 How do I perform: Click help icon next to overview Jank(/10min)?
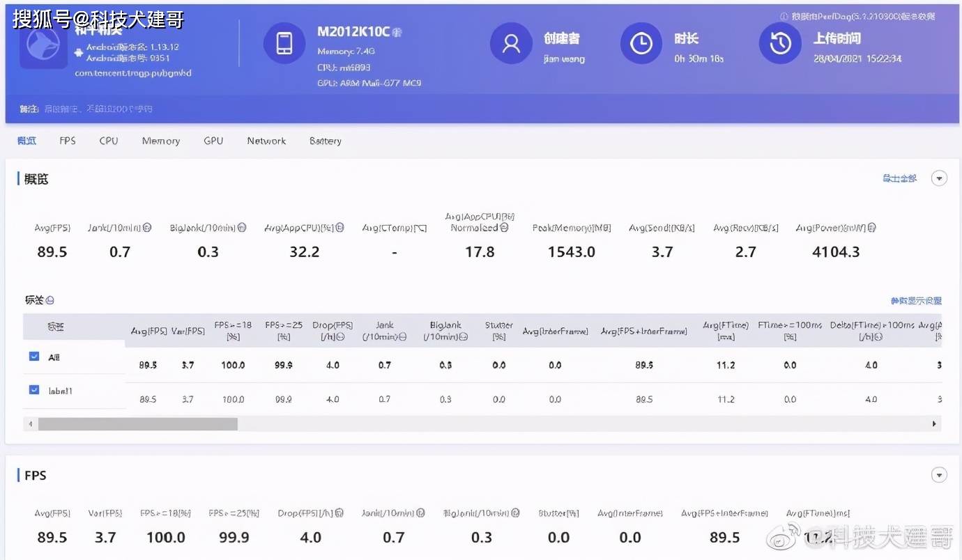click(147, 228)
